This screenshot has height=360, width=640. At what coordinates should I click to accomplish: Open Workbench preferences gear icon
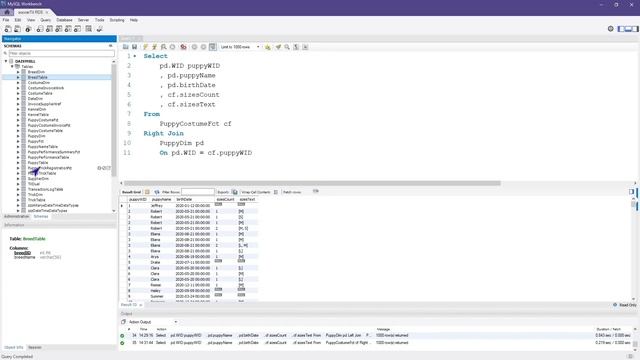coord(611,29)
